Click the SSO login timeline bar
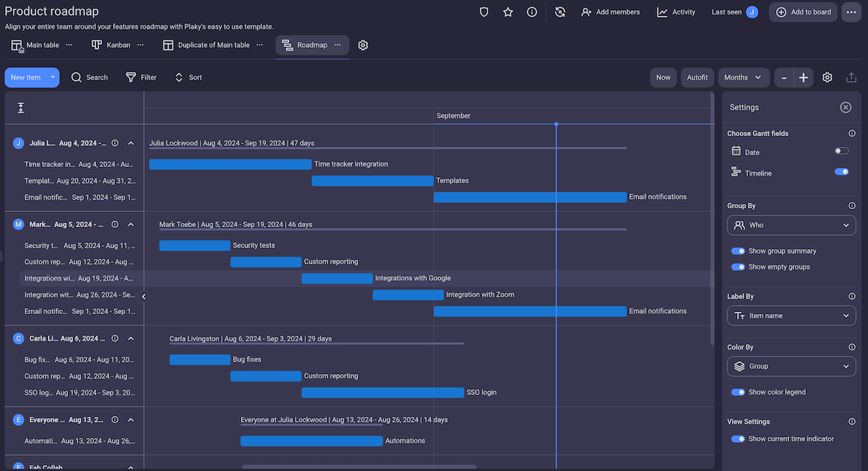This screenshot has height=471, width=868. pos(382,393)
